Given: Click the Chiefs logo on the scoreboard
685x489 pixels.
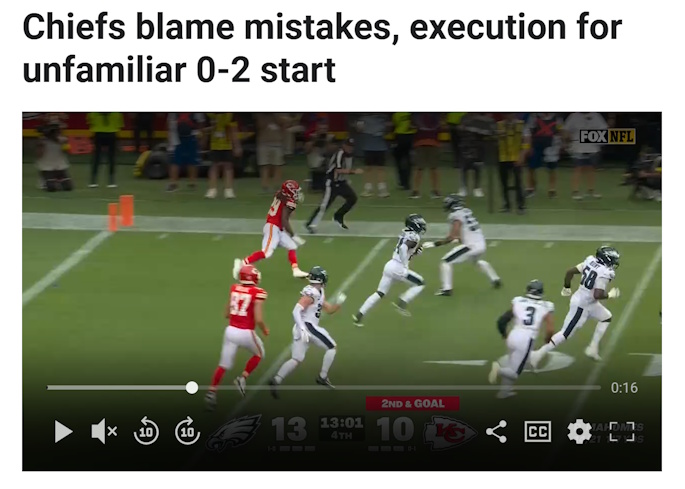Looking at the screenshot, I should 450,432.
